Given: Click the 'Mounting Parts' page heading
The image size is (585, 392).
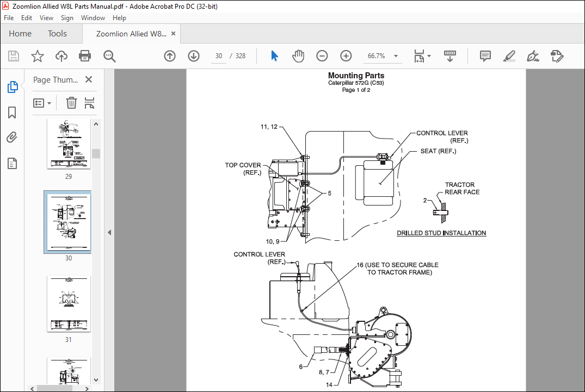Looking at the screenshot, I should 356,75.
